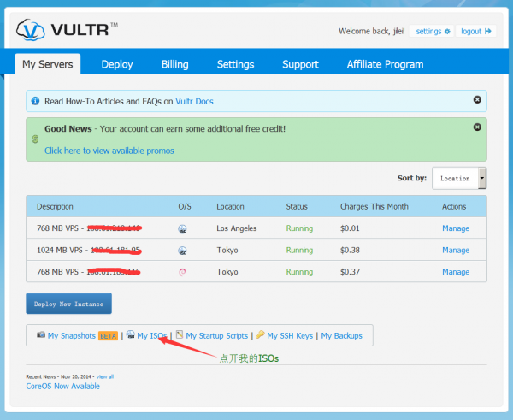
Task: Click the dollar sign icon in promo banner
Action: (35, 139)
